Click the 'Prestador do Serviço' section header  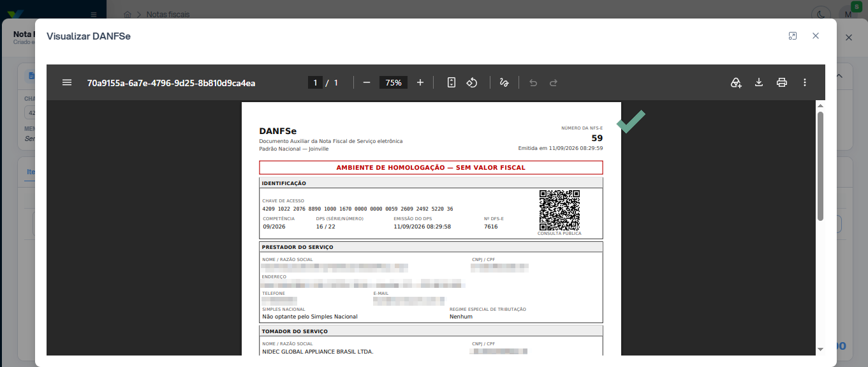click(x=297, y=247)
